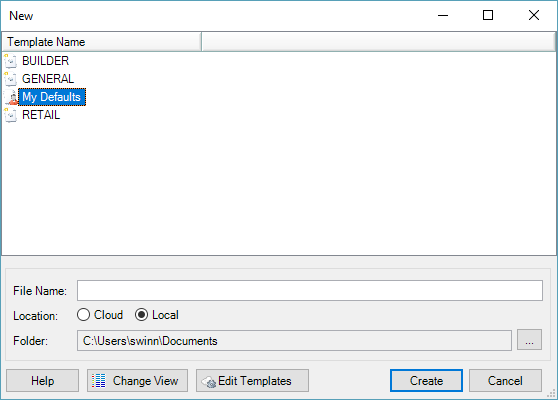This screenshot has width=558, height=400.
Task: Click the GENERAL template file icon
Action: click(11, 79)
